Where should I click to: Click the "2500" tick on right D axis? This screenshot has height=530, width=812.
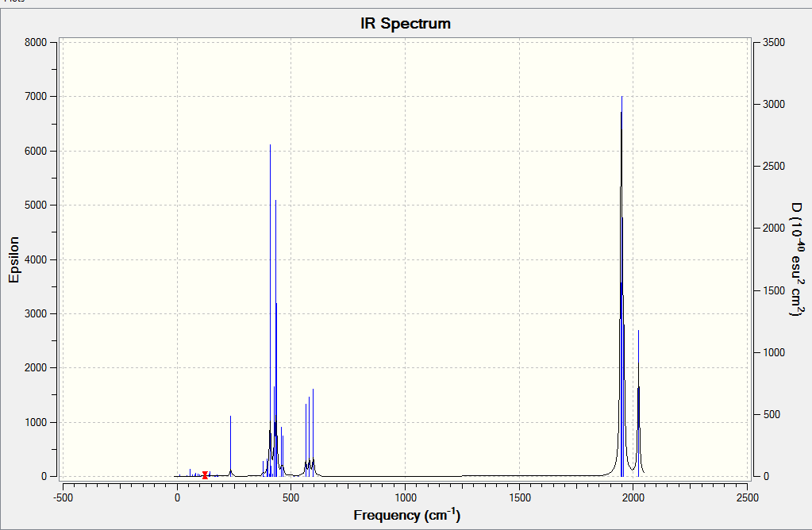click(x=774, y=166)
